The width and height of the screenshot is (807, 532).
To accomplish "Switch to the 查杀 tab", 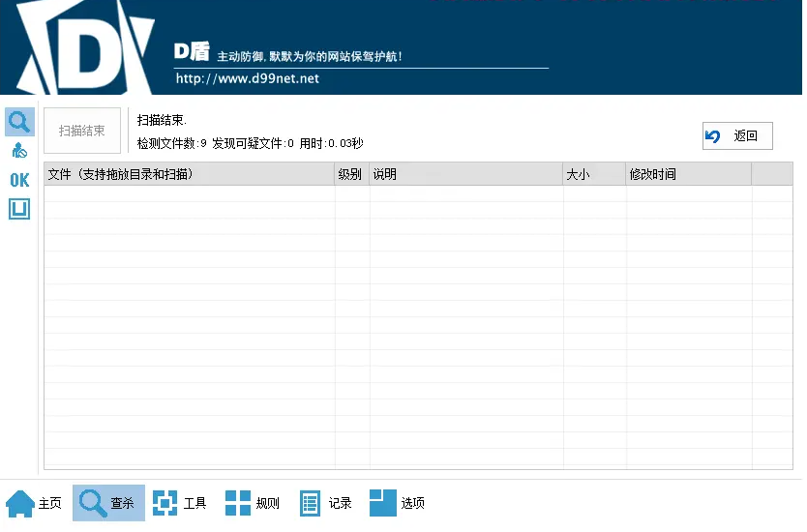I will 109,503.
